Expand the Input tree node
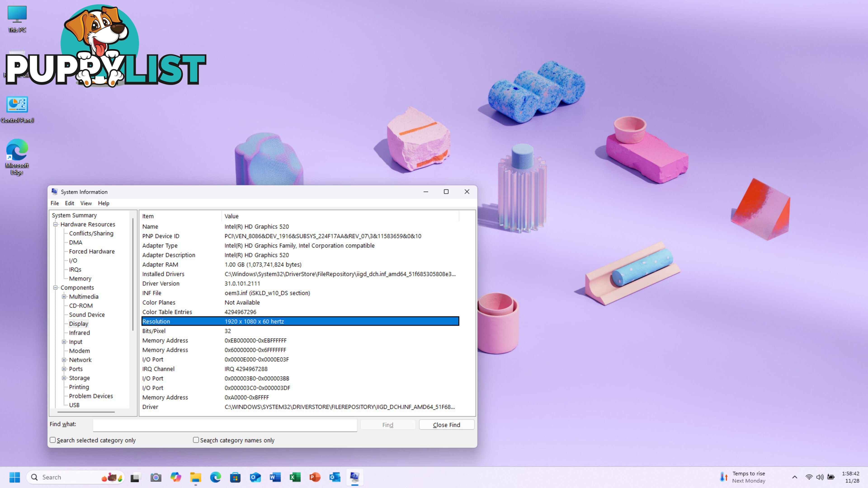 click(65, 341)
